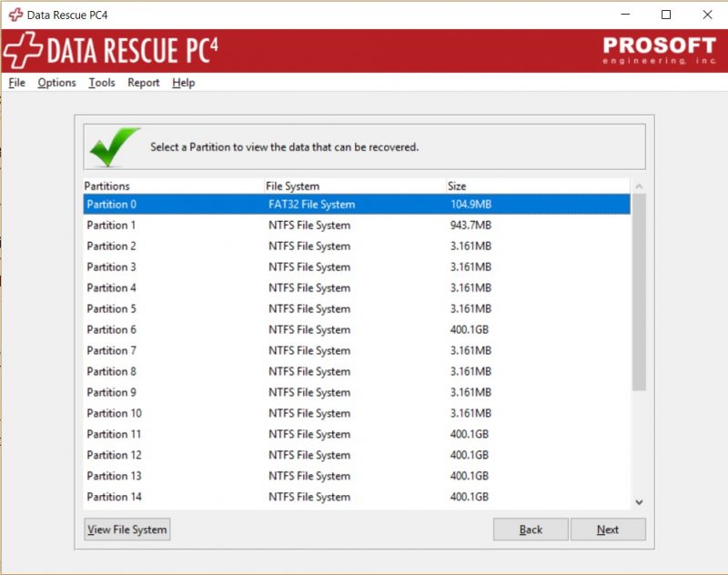Viewport: 728px width, 575px height.
Task: Open the Help menu
Action: point(184,83)
